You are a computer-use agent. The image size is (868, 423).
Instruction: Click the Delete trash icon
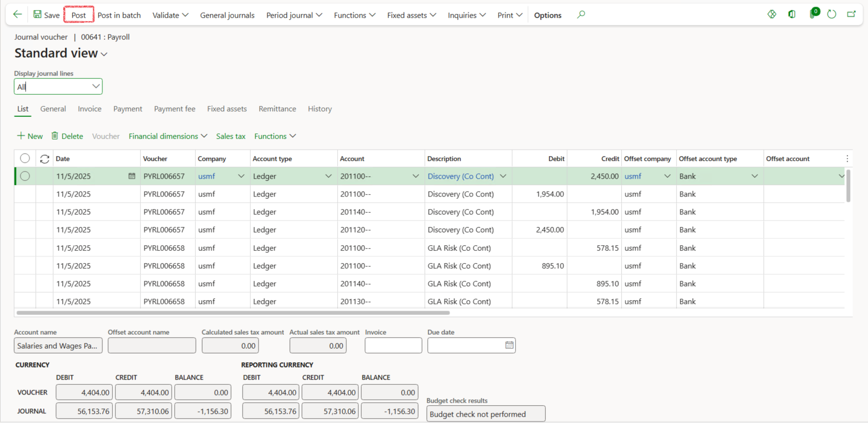tap(55, 136)
